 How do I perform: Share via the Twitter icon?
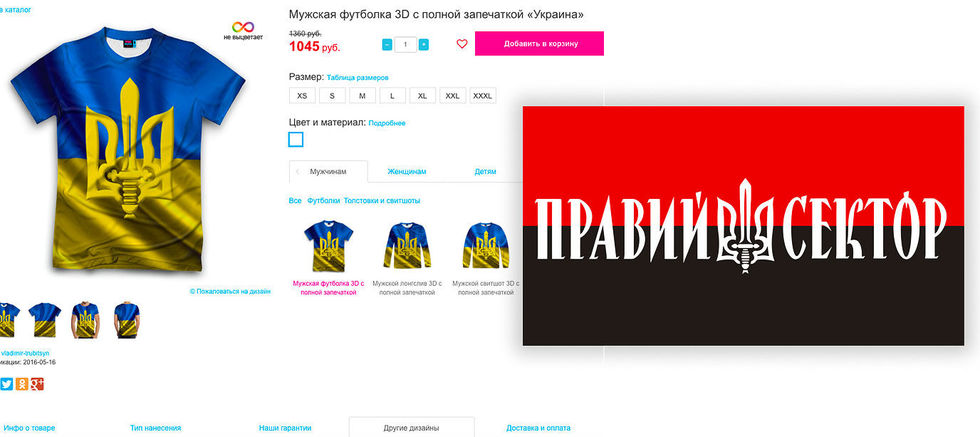[7, 383]
